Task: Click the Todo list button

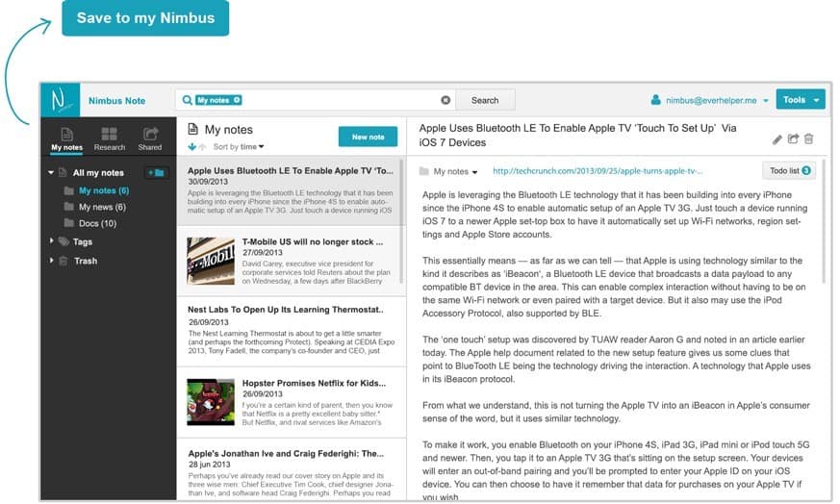Action: pos(789,170)
